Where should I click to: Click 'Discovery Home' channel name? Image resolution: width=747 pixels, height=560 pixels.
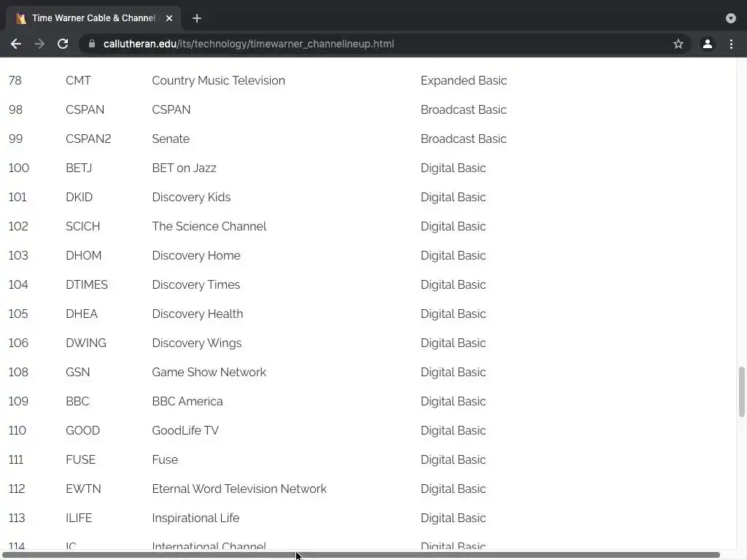[x=196, y=255]
